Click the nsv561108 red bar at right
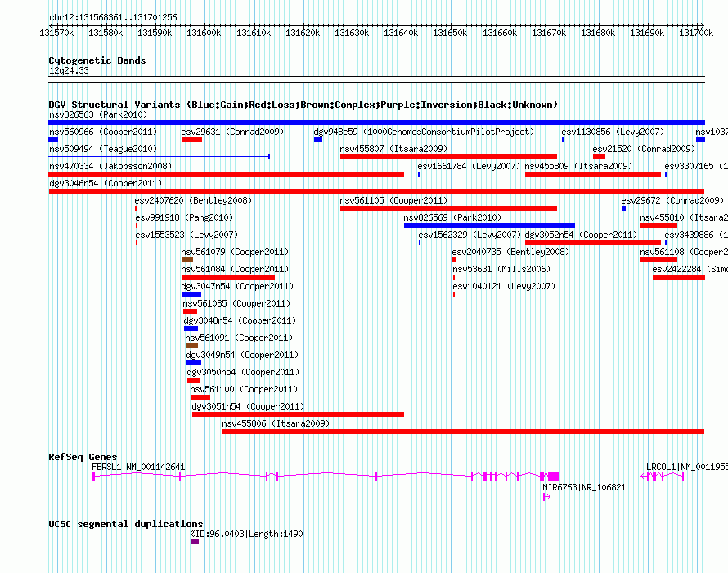Image resolution: width=728 pixels, height=573 pixels. [x=658, y=260]
